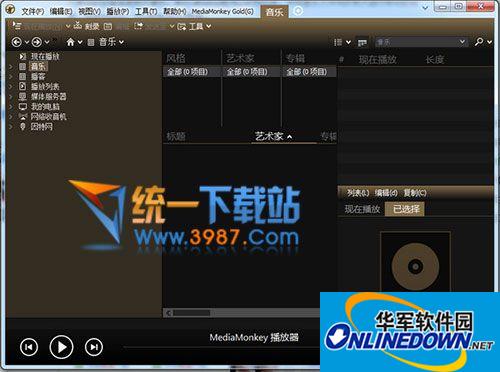Image resolution: width=500 pixels, height=372 pixels.
Task: Click the send-to icon left of the 工具 toolbar dropdown
Action: [138, 26]
